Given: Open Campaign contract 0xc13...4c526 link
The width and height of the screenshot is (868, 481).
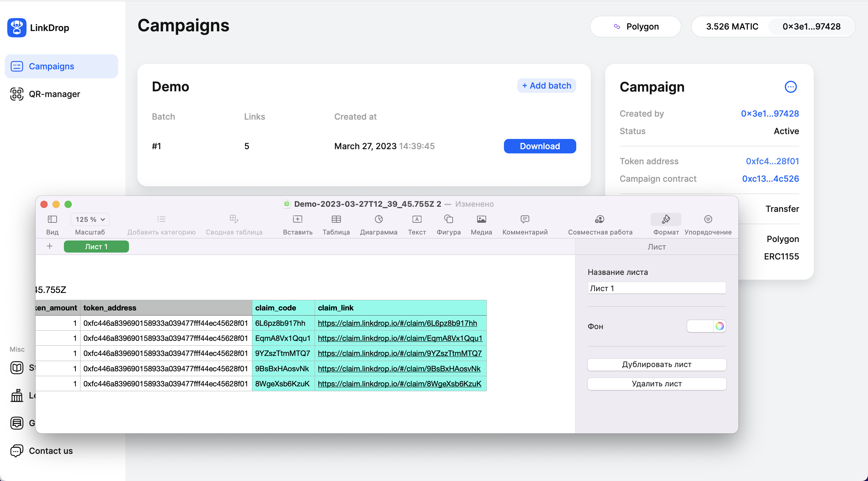Looking at the screenshot, I should click(770, 179).
